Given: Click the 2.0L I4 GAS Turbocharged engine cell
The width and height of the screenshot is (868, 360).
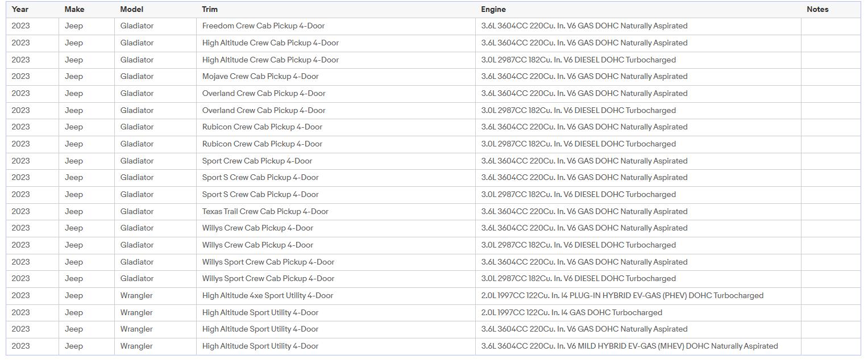Looking at the screenshot, I should pos(571,312).
